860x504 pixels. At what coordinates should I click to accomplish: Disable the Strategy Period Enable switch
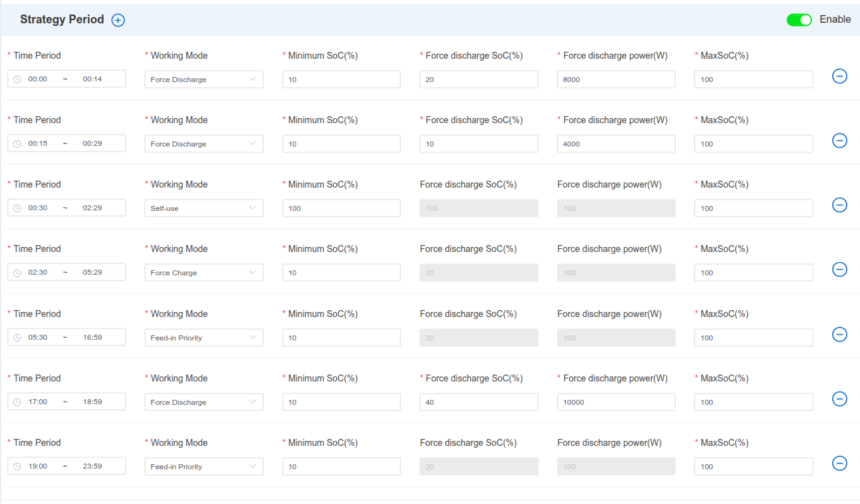[x=799, y=20]
